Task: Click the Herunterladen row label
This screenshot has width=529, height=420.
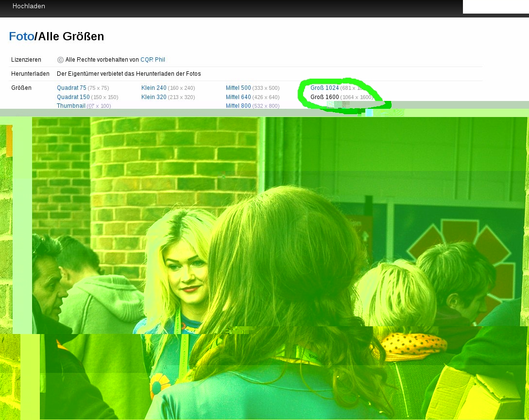Action: tap(30, 74)
